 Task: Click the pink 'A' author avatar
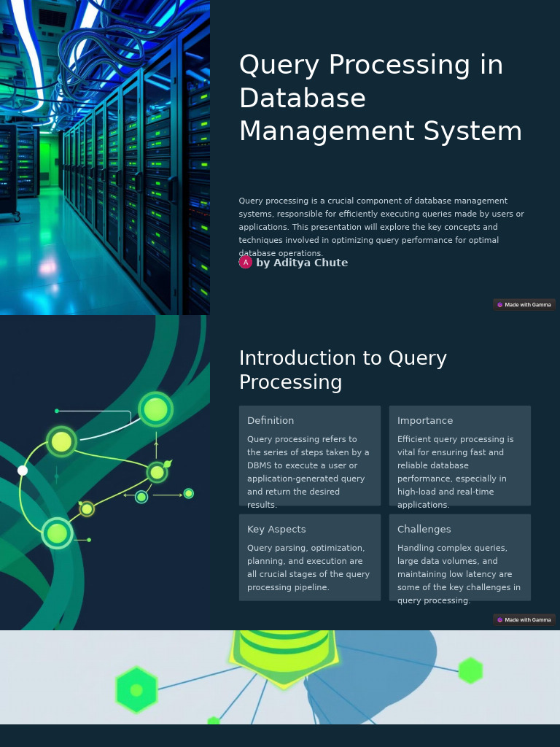(245, 262)
